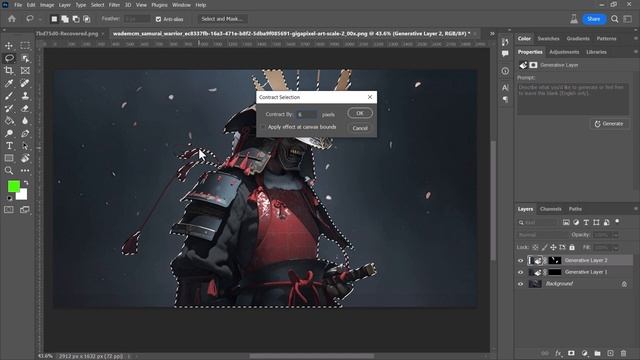The width and height of the screenshot is (640, 360).
Task: Select the Path Selection tool
Action: tap(25, 146)
